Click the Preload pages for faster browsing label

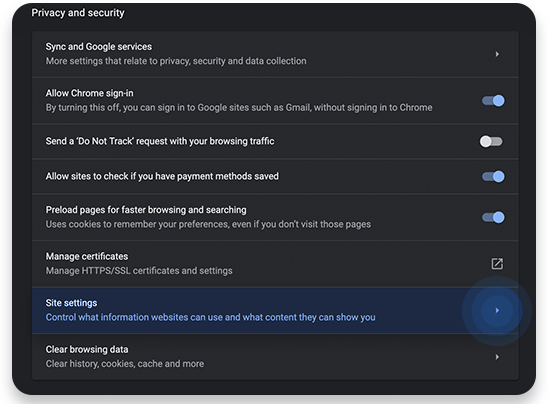(146, 210)
